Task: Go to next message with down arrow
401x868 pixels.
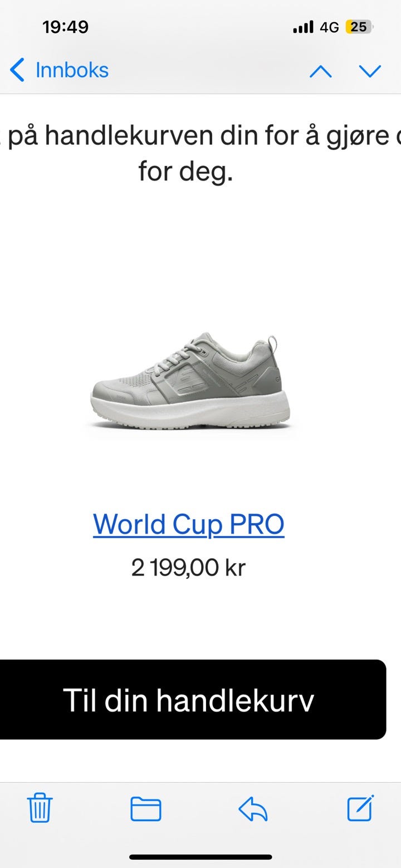Action: pos(370,71)
